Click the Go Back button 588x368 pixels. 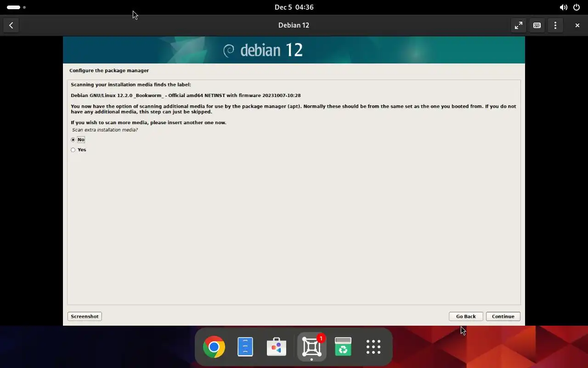(x=466, y=316)
